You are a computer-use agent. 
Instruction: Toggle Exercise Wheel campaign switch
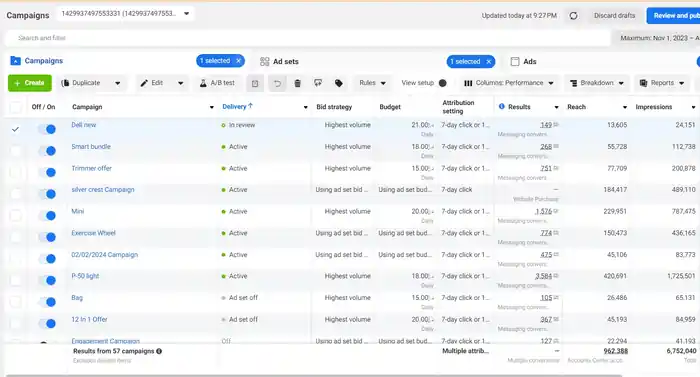pyautogui.click(x=47, y=237)
